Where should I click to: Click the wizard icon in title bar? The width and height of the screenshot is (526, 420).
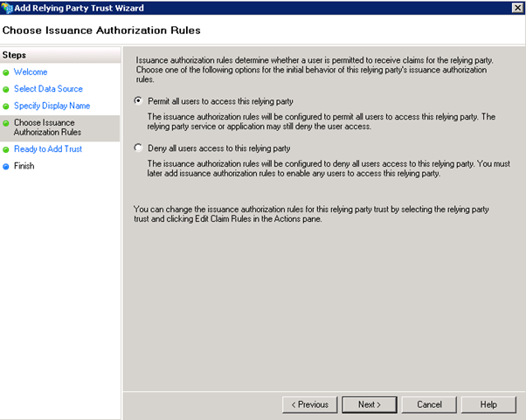click(x=7, y=7)
